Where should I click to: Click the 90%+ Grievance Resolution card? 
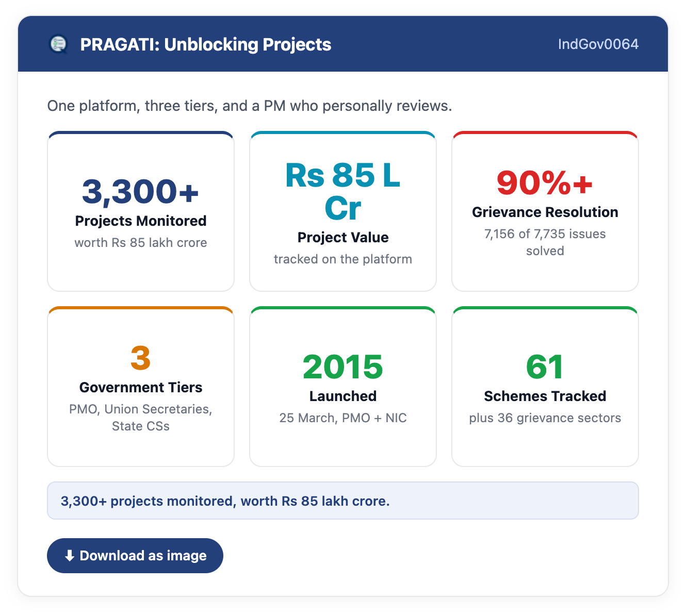pos(545,211)
